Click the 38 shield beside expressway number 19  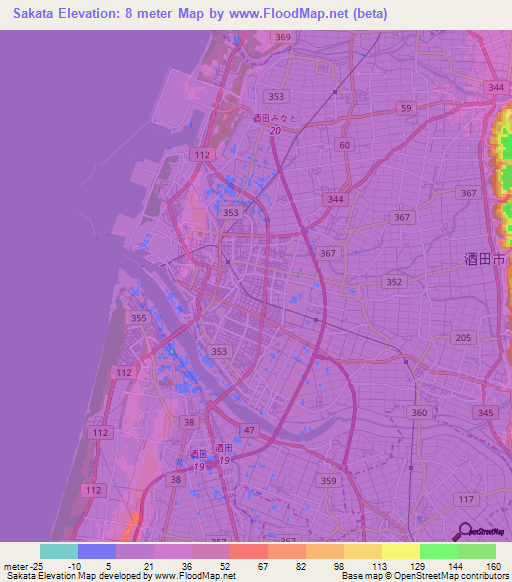point(176,480)
